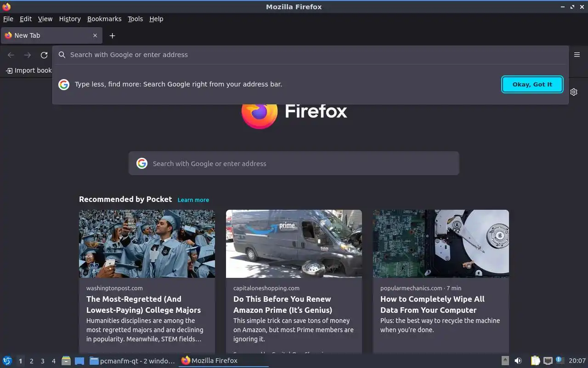Focus the address bar input field
The image size is (588, 368).
[310, 55]
